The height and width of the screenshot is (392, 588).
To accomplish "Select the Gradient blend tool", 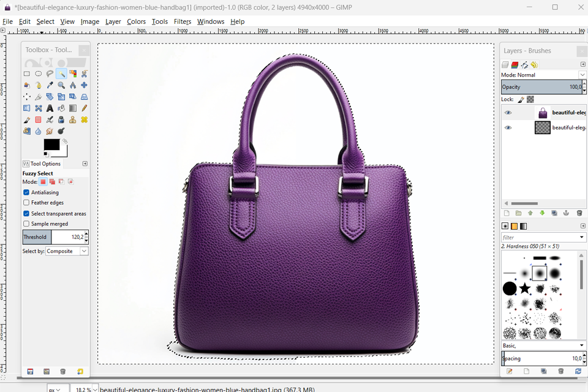I will [73, 108].
